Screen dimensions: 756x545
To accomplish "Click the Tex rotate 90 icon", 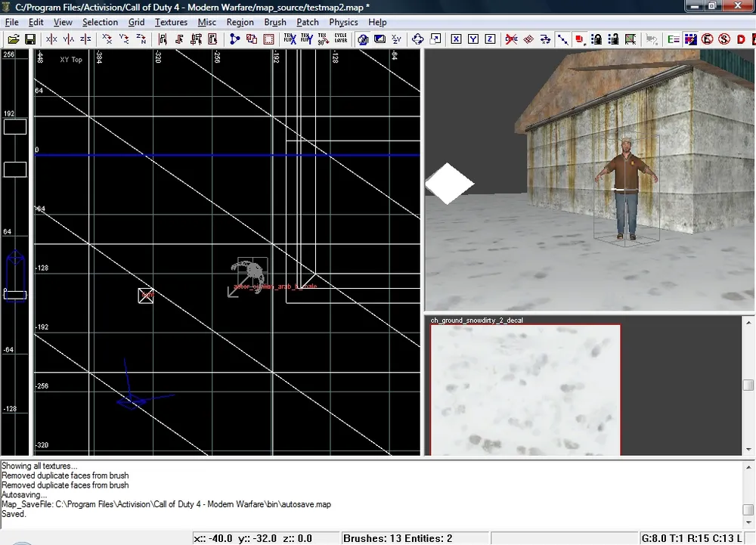I will pyautogui.click(x=323, y=39).
